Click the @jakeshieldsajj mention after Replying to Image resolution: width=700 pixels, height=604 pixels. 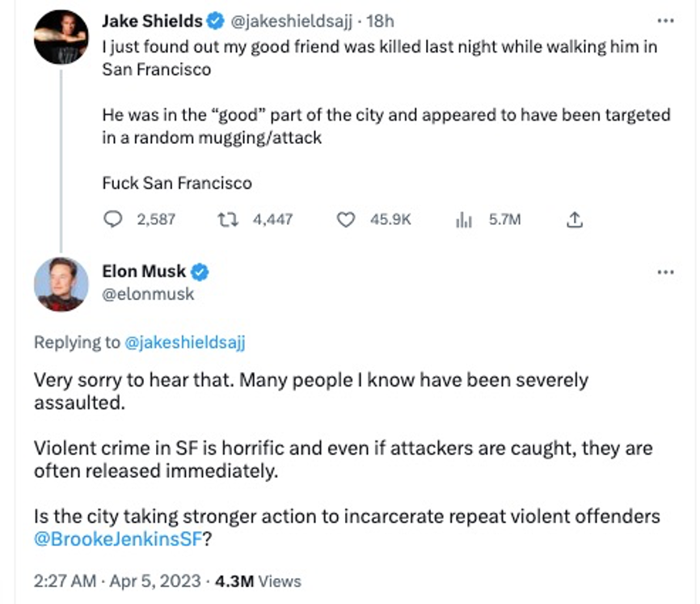pyautogui.click(x=185, y=342)
